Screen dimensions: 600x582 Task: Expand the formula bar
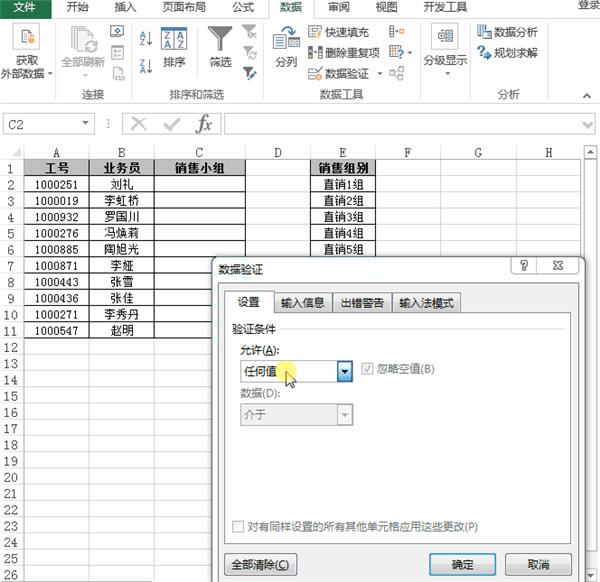(587, 124)
